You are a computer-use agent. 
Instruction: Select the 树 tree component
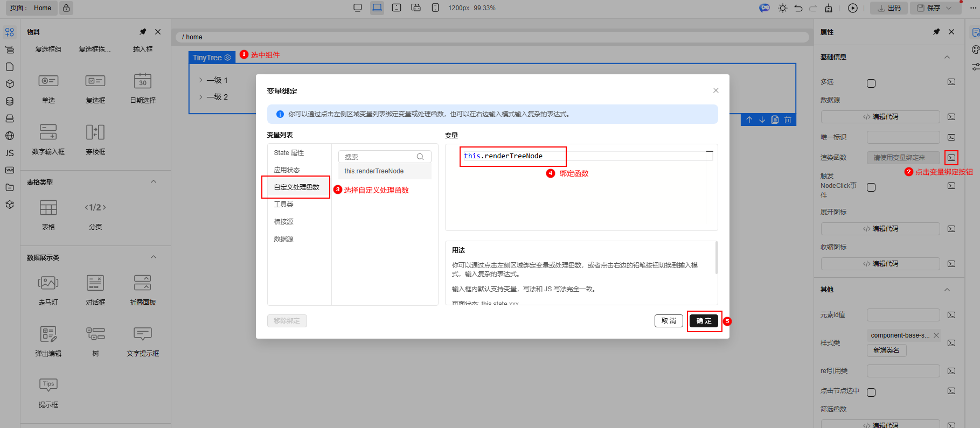coord(95,341)
